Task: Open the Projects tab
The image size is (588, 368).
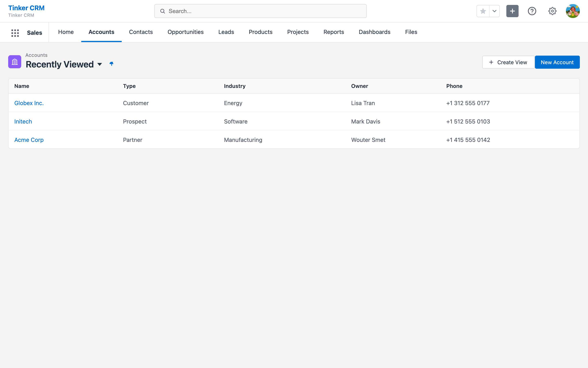Action: [x=298, y=32]
